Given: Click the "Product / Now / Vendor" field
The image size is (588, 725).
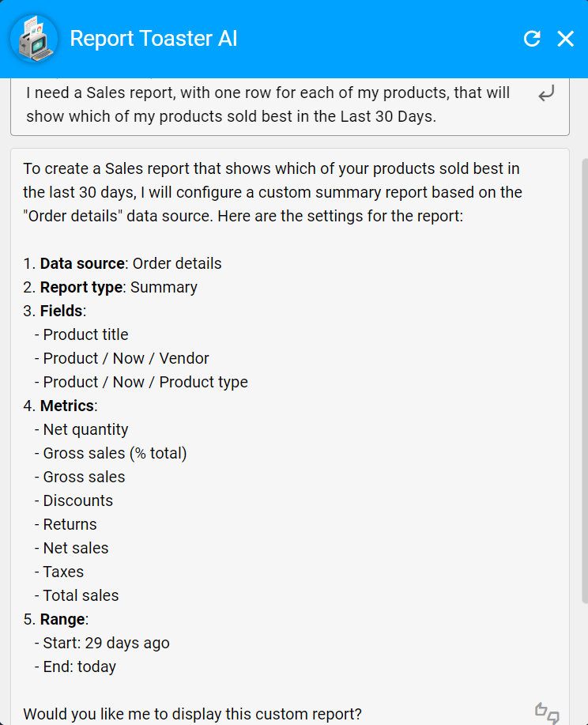Looking at the screenshot, I should (x=126, y=358).
